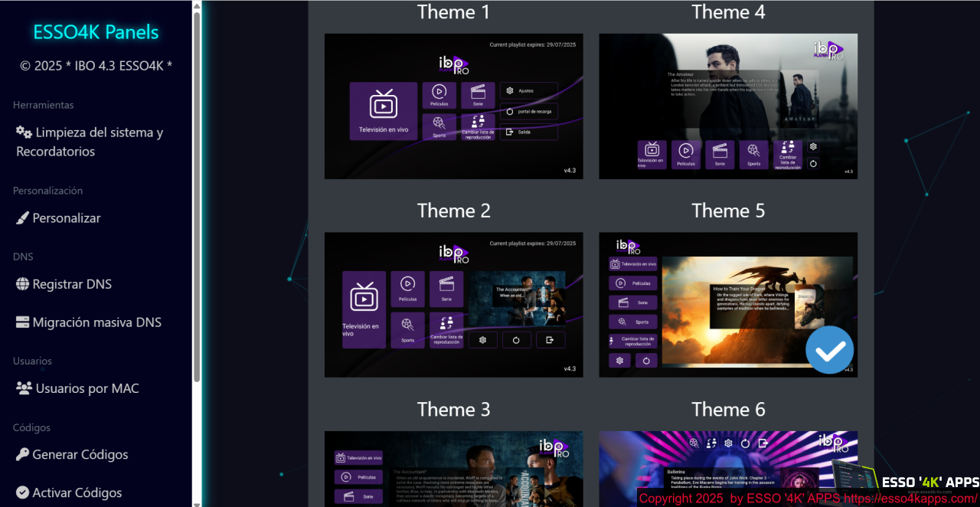Click the blue checkmark badge on Theme 5

coord(830,350)
